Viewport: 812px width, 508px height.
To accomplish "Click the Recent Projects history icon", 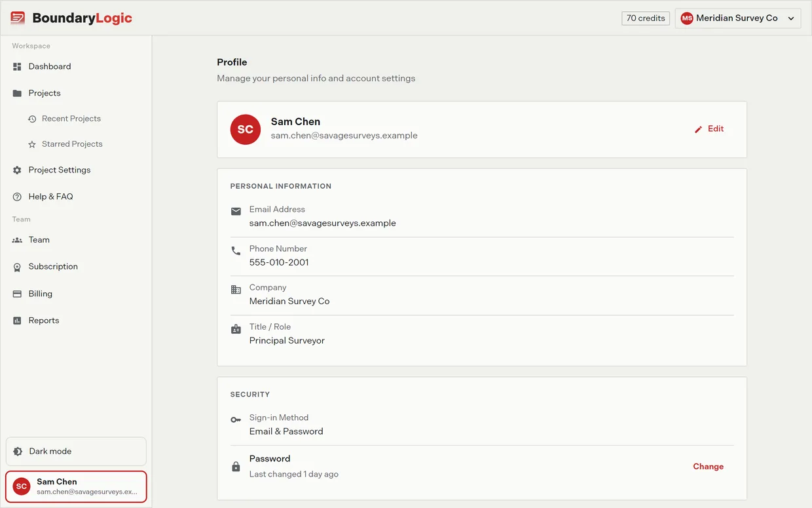I will [x=32, y=119].
